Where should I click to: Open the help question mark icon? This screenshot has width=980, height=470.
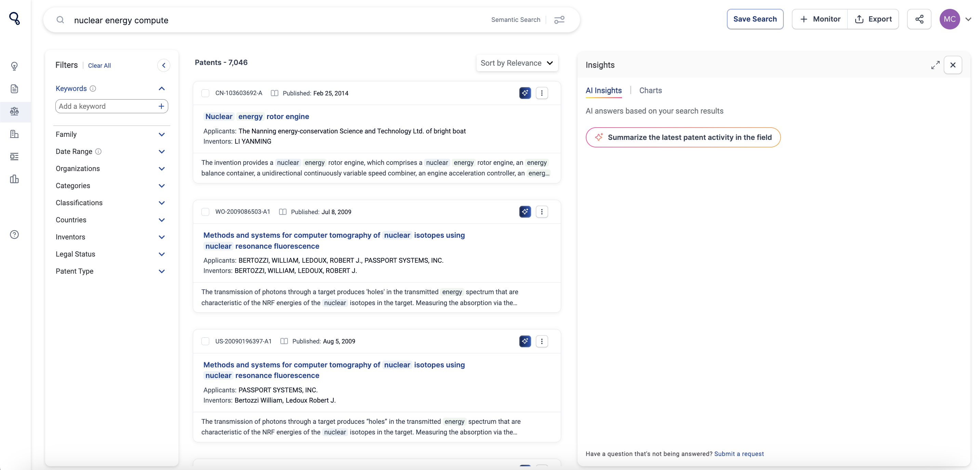(x=14, y=234)
